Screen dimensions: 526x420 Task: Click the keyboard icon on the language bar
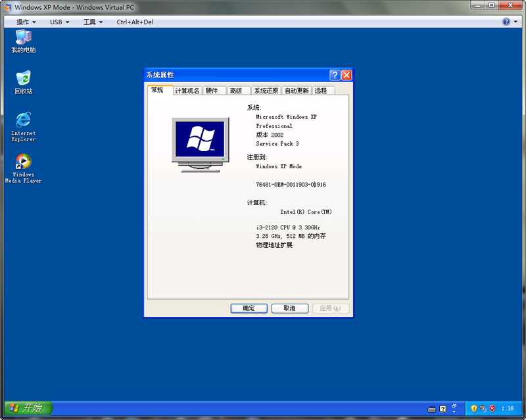pyautogui.click(x=432, y=409)
